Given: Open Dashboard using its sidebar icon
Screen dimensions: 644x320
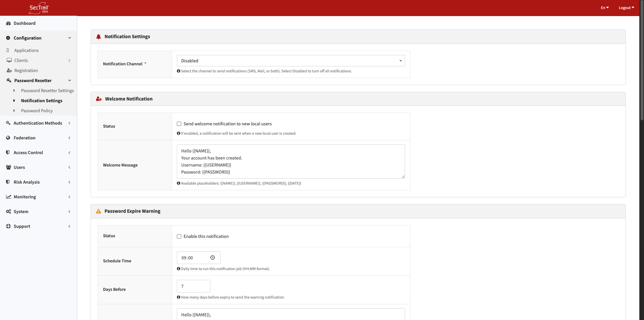Looking at the screenshot, I should coord(8,23).
